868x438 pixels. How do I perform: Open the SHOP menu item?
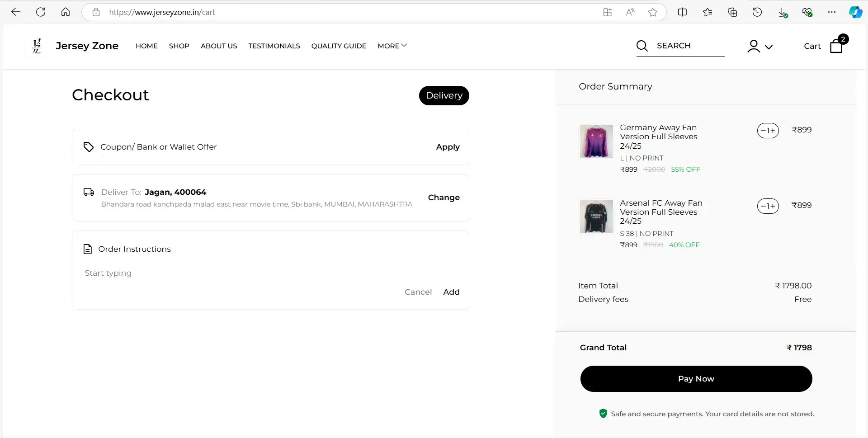click(x=179, y=46)
